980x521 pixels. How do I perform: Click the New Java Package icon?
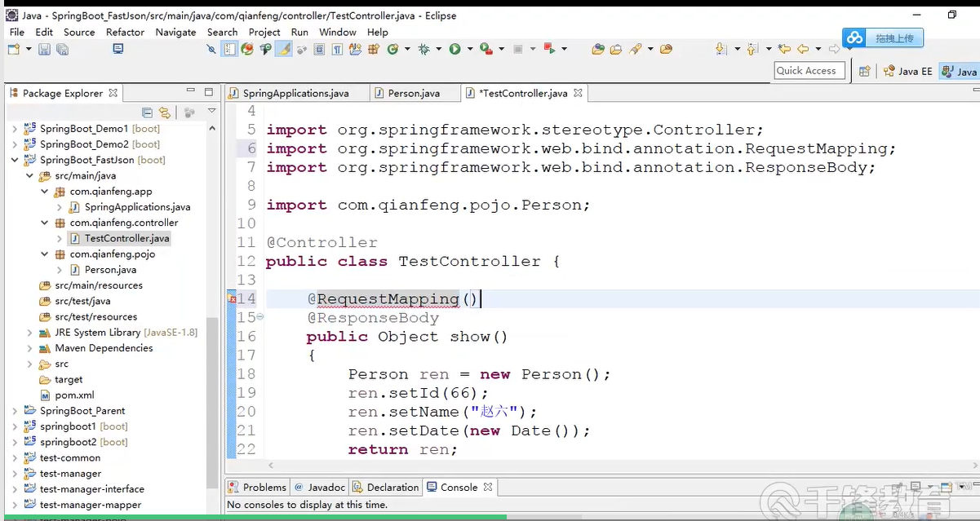[374, 49]
